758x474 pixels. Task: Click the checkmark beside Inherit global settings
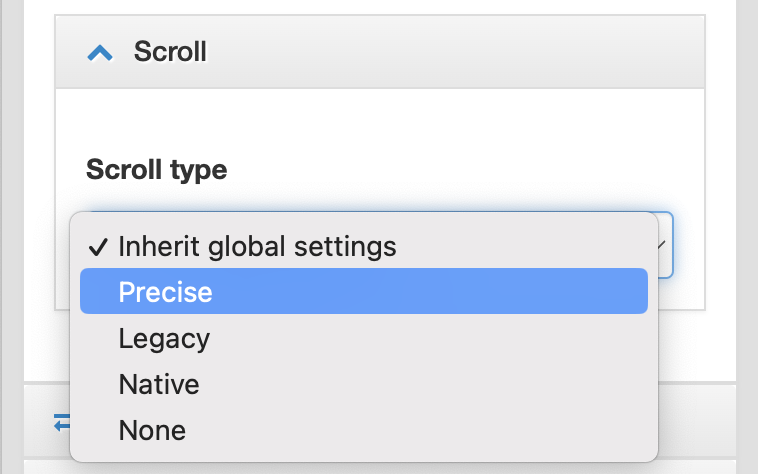pyautogui.click(x=99, y=246)
